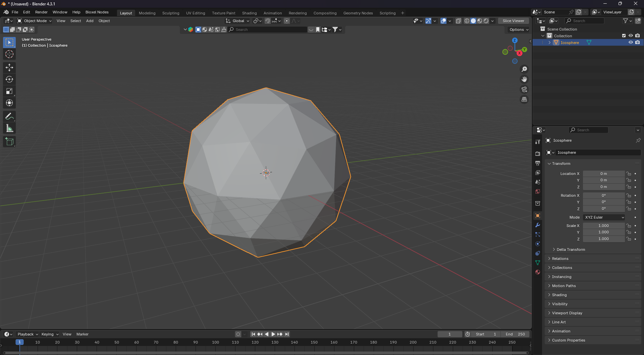Select the Rotate tool
This screenshot has width=644, height=355.
9,79
